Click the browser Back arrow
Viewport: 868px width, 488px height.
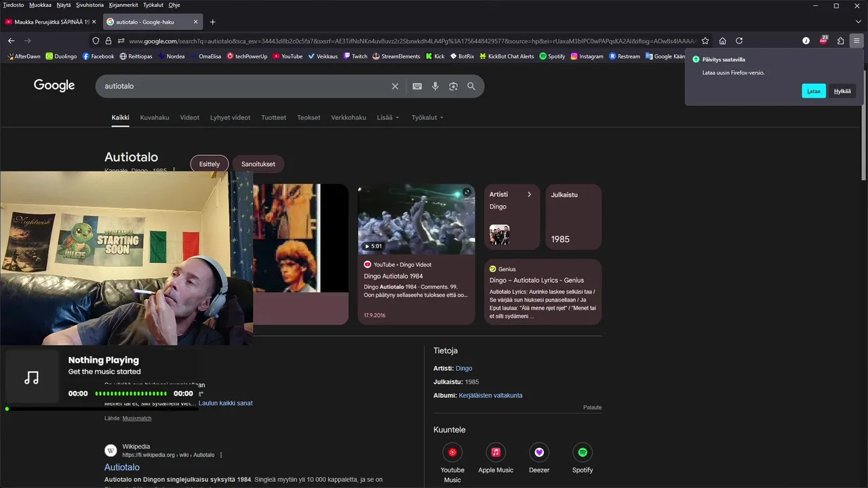coord(11,41)
